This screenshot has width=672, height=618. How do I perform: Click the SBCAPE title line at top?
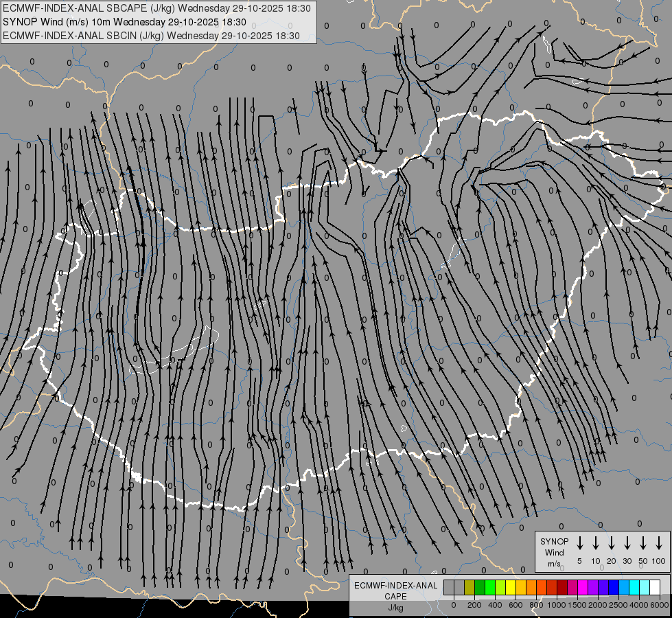point(157,8)
